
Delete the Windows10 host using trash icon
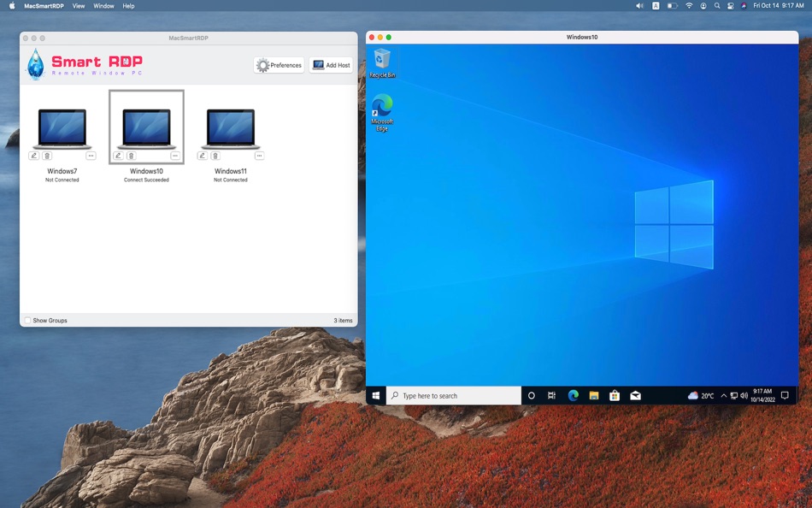click(131, 156)
